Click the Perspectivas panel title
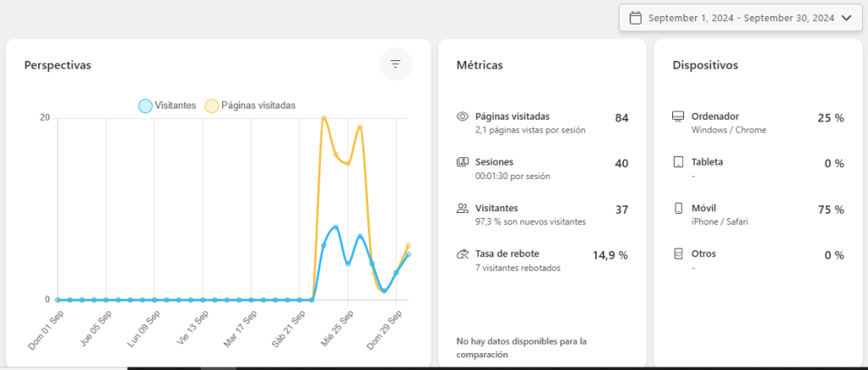 pyautogui.click(x=58, y=64)
